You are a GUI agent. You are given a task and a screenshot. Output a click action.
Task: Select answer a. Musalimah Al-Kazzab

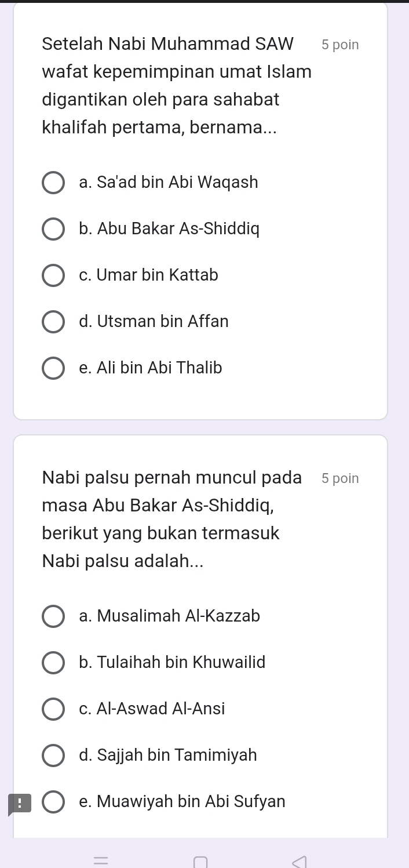pos(53,616)
